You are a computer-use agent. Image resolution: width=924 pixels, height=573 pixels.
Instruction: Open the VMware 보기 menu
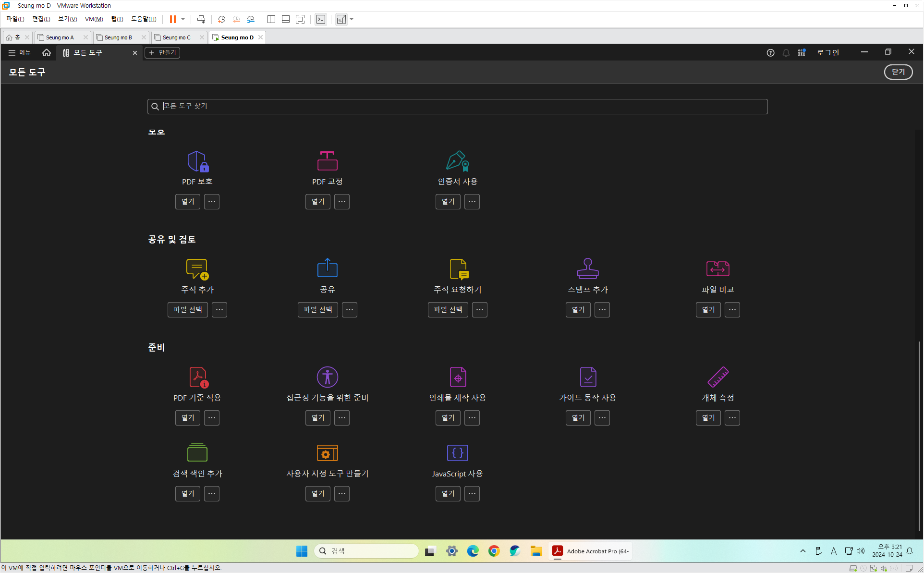(x=67, y=19)
